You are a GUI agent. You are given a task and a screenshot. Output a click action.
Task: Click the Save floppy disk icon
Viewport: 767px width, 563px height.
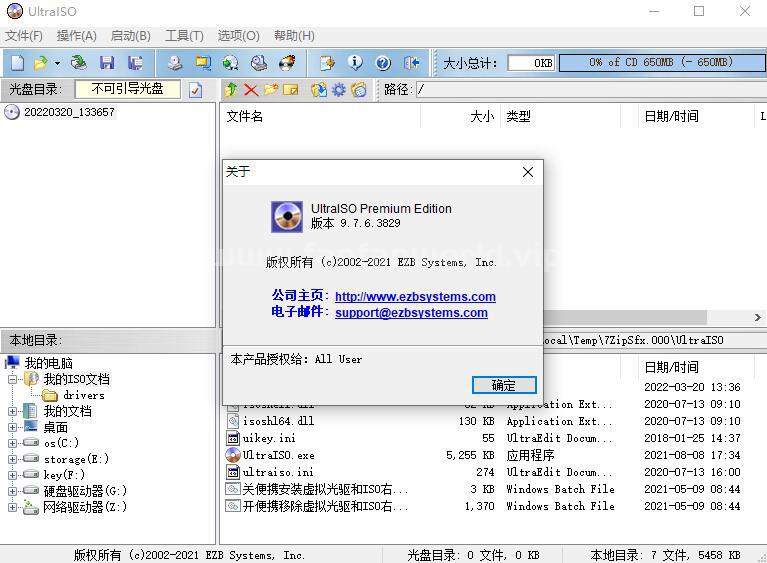coord(107,63)
